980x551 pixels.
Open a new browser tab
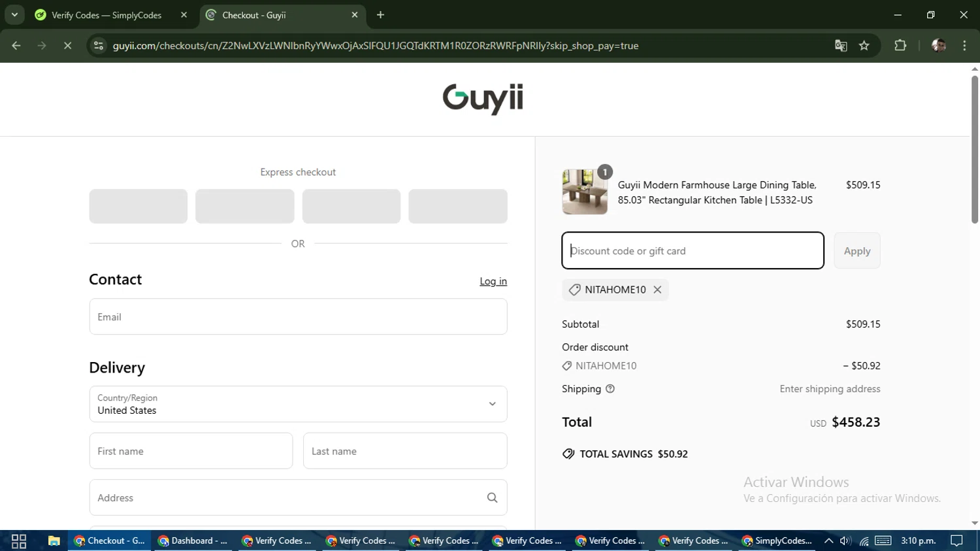(380, 14)
